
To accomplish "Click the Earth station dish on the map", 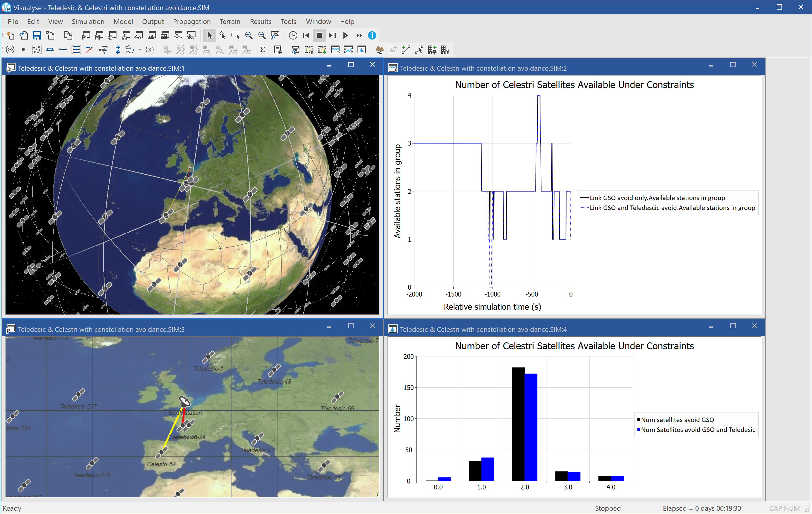I will point(184,401).
